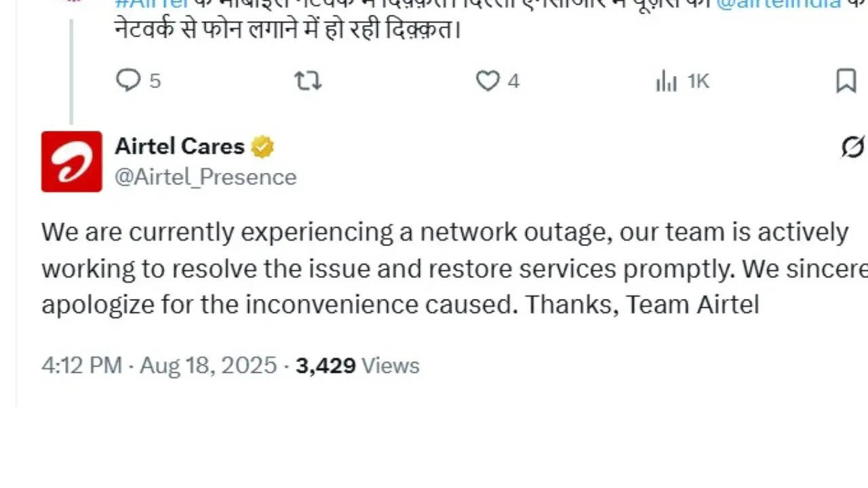This screenshot has height=488, width=868.
Task: Click the reply speech bubble icon
Action: [x=127, y=81]
